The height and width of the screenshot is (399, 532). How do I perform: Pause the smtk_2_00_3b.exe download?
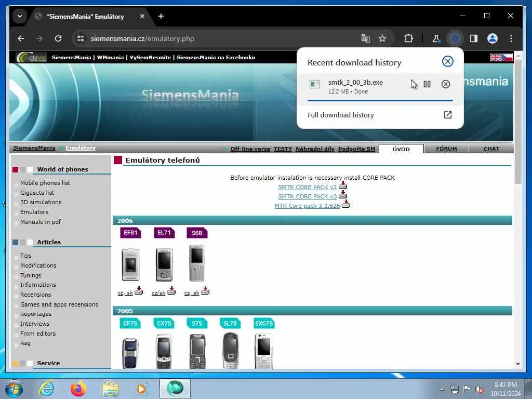tap(427, 84)
